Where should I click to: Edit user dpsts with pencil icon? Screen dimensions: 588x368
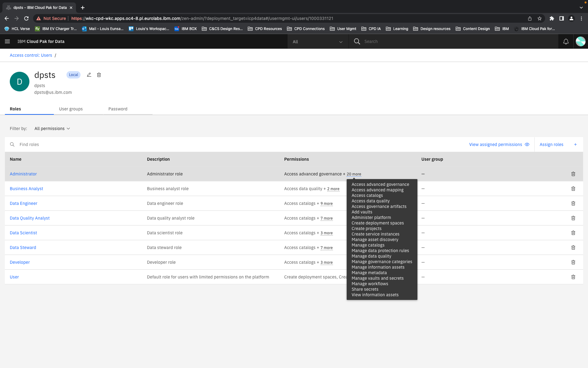pyautogui.click(x=89, y=75)
